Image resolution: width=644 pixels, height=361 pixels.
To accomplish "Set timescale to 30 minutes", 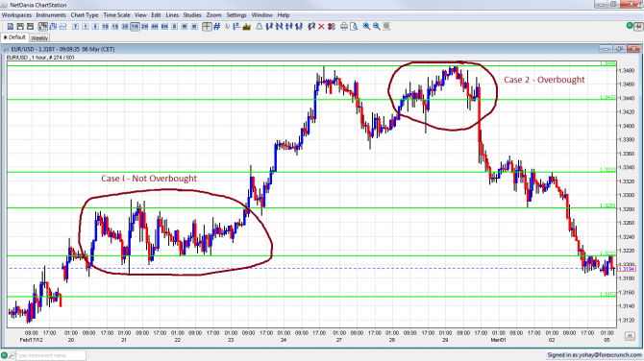I will click(x=125, y=26).
